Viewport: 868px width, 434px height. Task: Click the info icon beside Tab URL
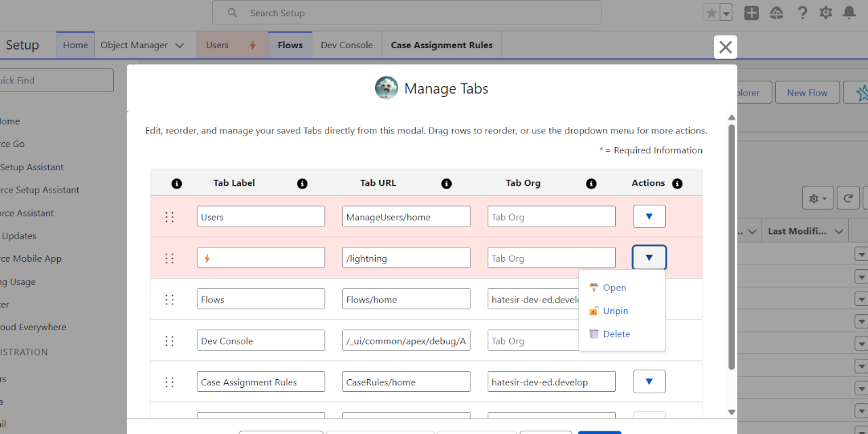tap(446, 184)
